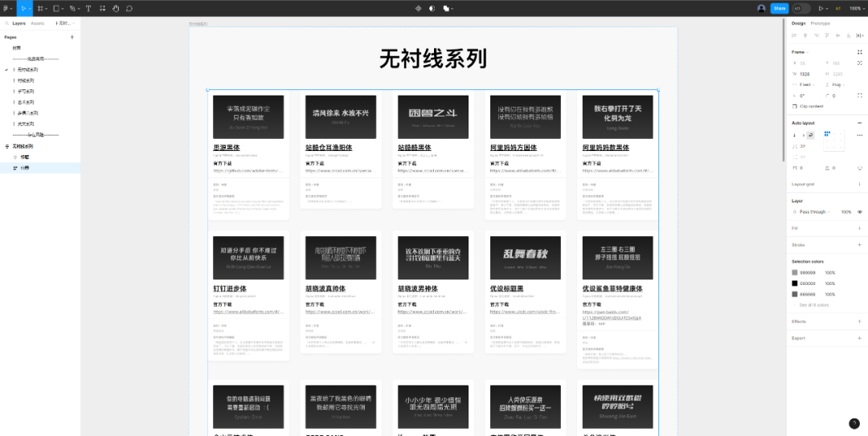This screenshot has width=868, height=436.
Task: Click the 666666 selection color swatch
Action: 795,295
